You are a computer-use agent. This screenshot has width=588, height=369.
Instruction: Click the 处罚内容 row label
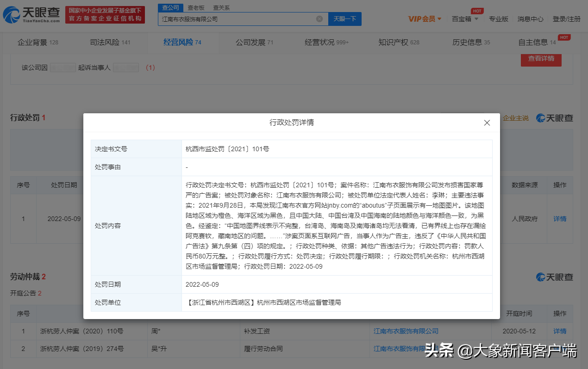(108, 226)
